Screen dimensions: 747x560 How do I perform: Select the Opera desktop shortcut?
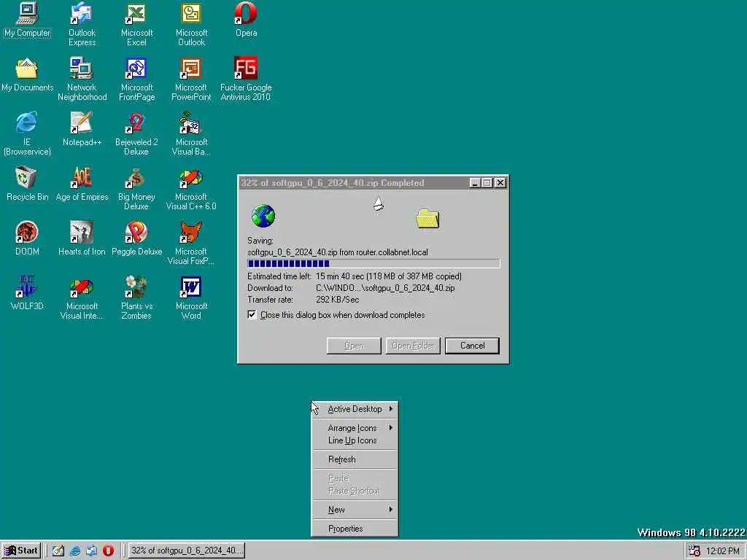(x=246, y=20)
